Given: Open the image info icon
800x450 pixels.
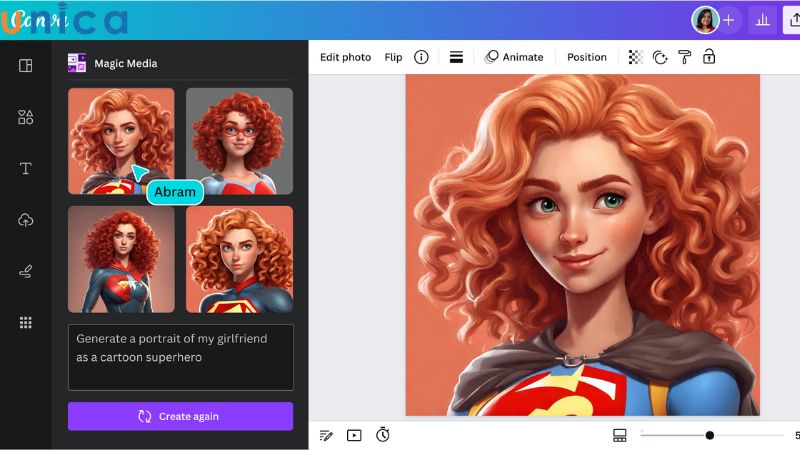Looking at the screenshot, I should click(421, 57).
